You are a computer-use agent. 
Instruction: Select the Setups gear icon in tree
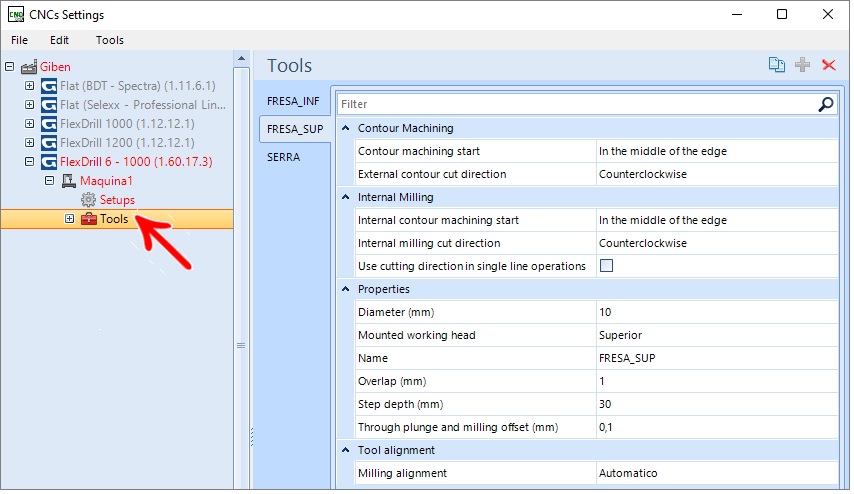(89, 200)
